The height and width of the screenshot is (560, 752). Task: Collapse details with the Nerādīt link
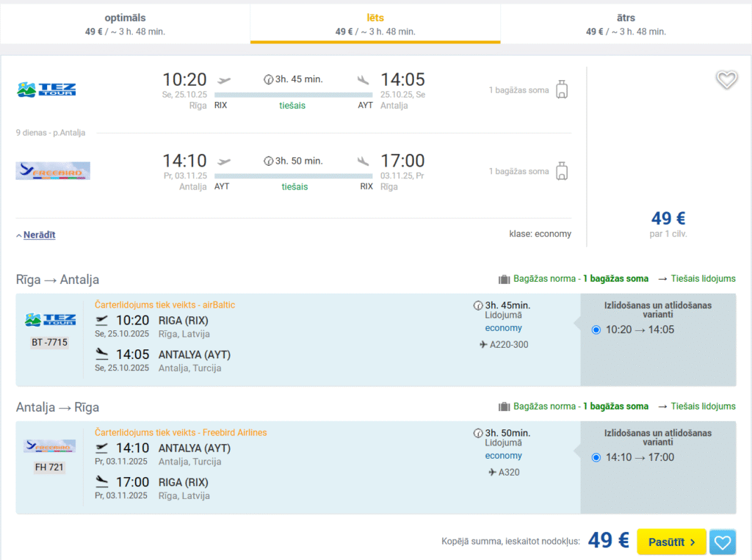pos(39,235)
